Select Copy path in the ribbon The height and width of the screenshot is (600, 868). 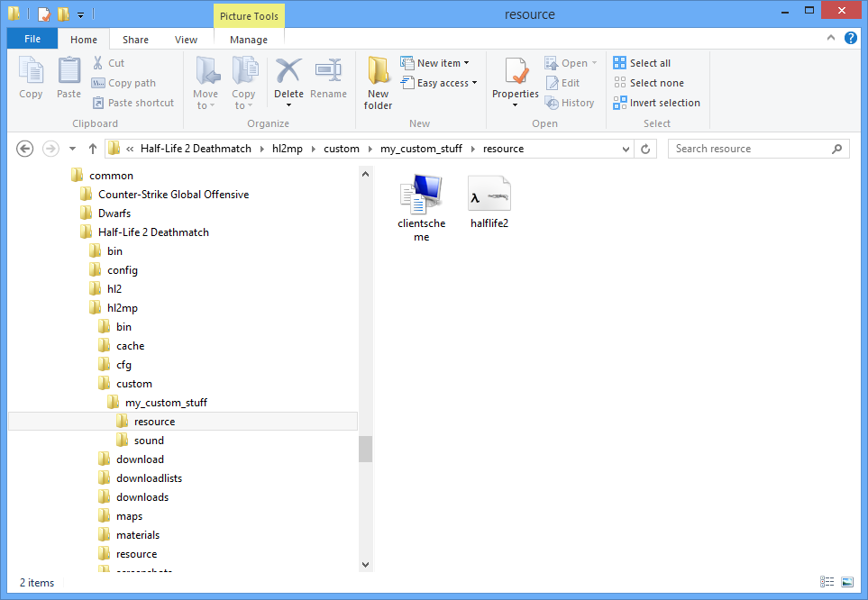(x=124, y=83)
